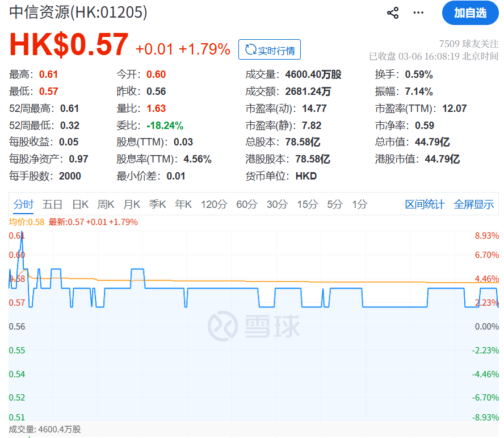Refresh quotes with 实时行情 button

pos(270,50)
